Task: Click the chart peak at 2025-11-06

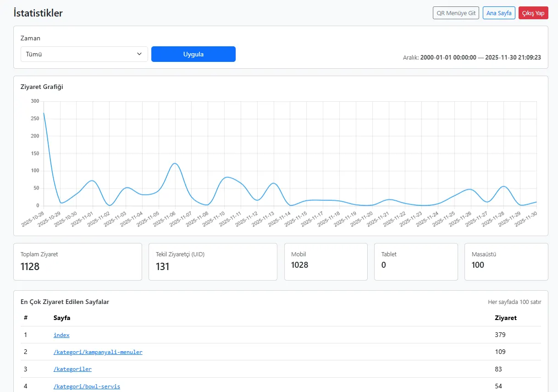Action: tap(175, 163)
